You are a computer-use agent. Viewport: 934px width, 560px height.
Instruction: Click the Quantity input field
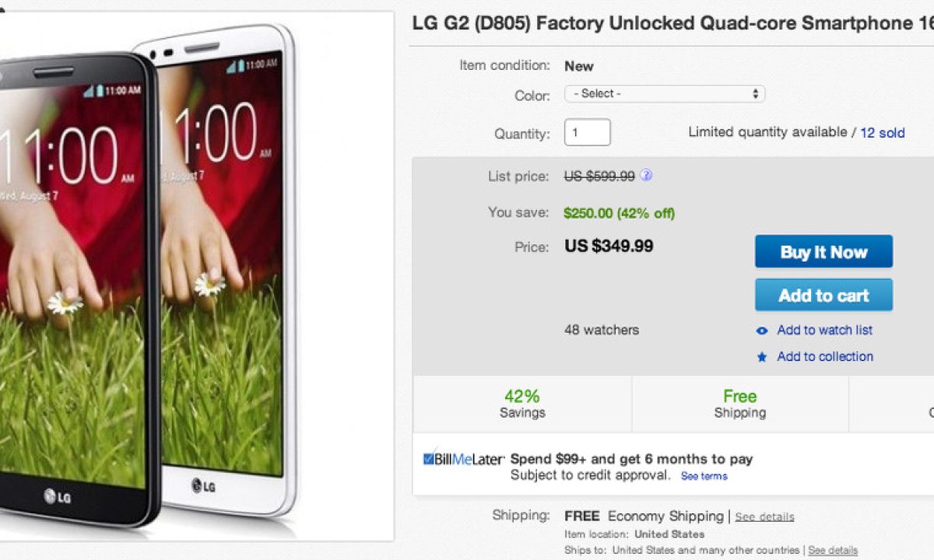[587, 132]
